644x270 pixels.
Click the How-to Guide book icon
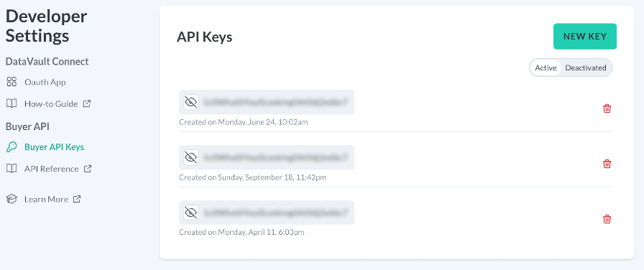pyautogui.click(x=11, y=104)
